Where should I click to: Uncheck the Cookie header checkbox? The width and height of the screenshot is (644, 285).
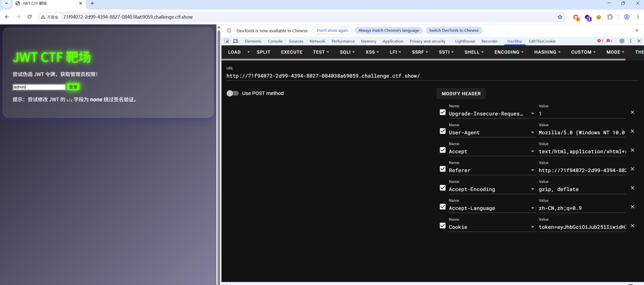(x=443, y=226)
